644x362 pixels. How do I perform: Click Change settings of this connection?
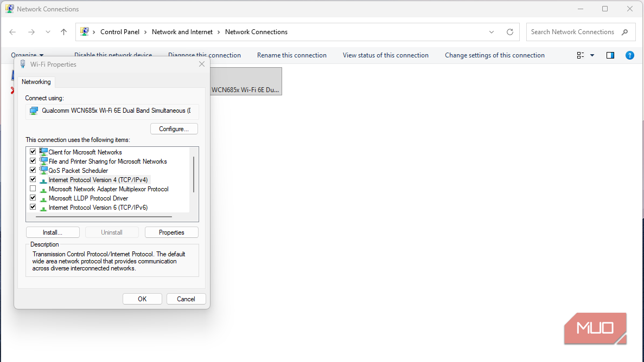pos(494,55)
